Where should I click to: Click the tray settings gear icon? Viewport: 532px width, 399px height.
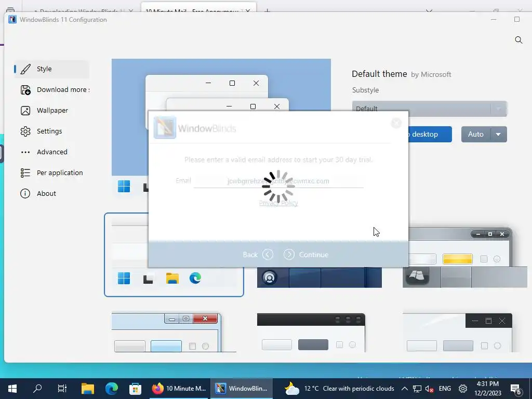(463, 389)
